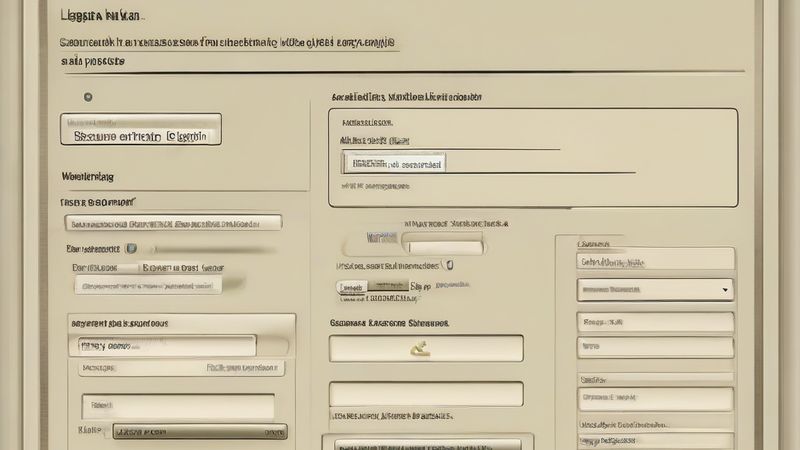
Task: Click the pencil edit icon in the middle field
Action: click(x=420, y=349)
